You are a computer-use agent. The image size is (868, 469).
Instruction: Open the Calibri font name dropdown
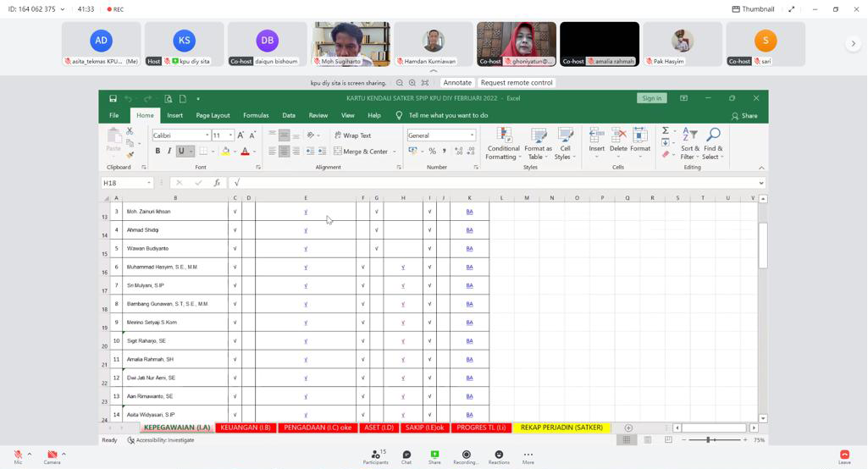click(181, 135)
